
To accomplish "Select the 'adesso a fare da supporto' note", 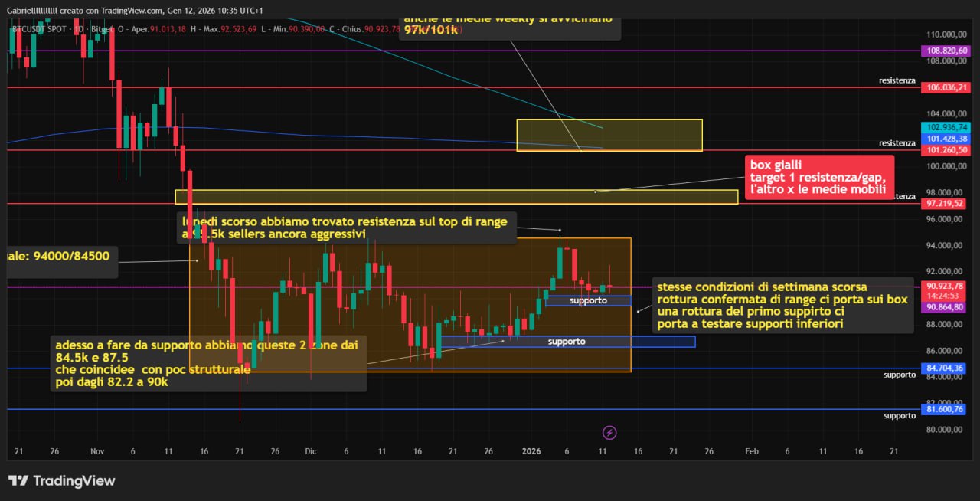I will point(207,363).
